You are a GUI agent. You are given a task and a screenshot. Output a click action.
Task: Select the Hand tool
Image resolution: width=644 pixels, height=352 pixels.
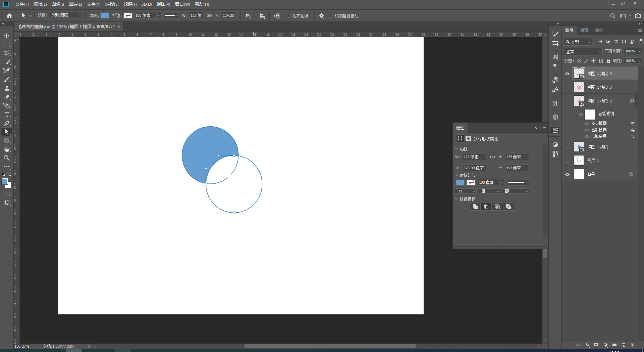click(x=6, y=149)
